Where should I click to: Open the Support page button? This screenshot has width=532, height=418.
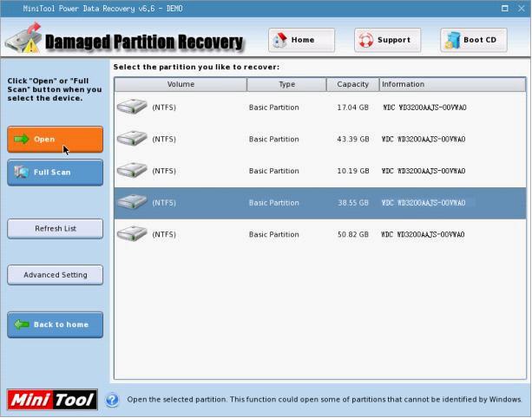pos(387,40)
